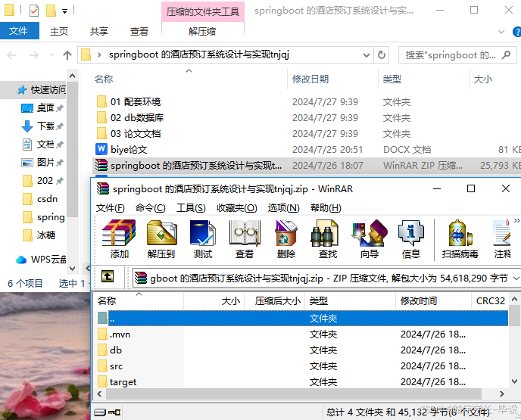Viewport: 521px width, 420px height.
Task: Open csdn folder in navigation pane
Action: (x=40, y=199)
